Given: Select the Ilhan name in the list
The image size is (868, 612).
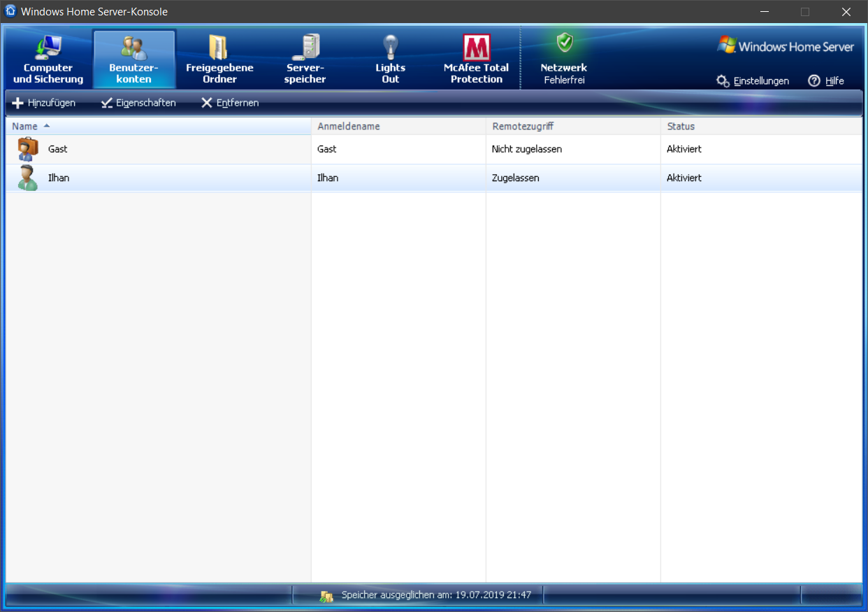Looking at the screenshot, I should (59, 178).
